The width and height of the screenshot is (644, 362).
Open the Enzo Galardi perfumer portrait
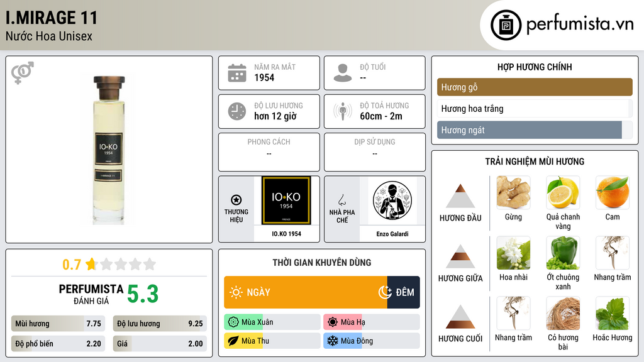(x=392, y=200)
